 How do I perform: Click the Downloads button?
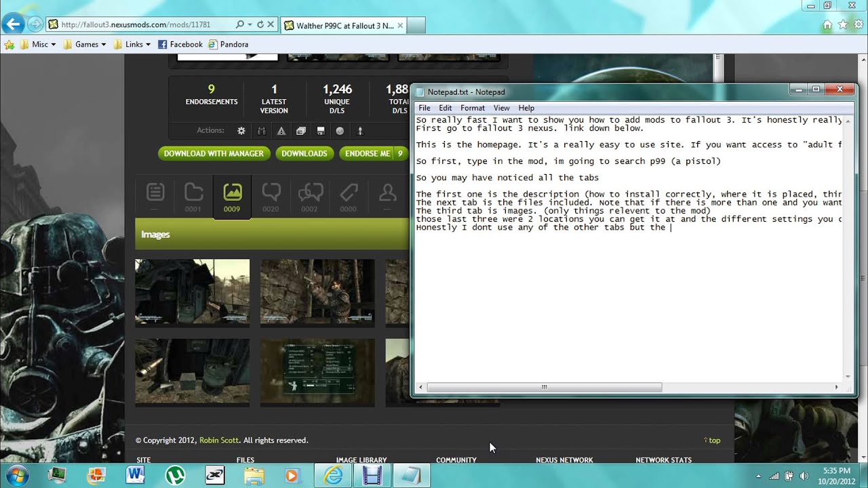tap(304, 154)
